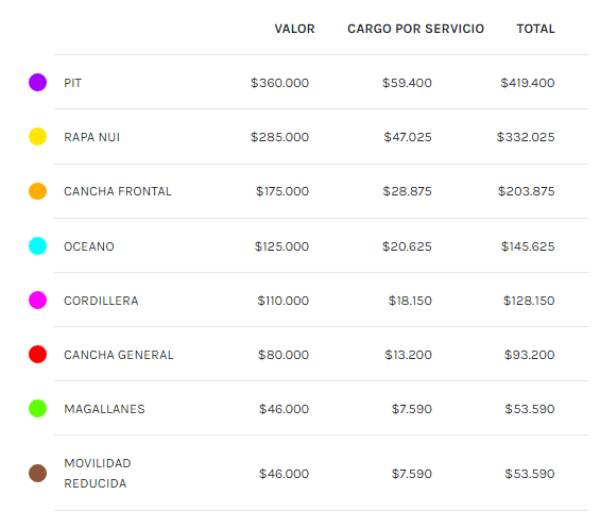Image resolution: width=600 pixels, height=512 pixels.
Task: Click the orange CANCHA FRONTAL color dot
Action: point(38,191)
